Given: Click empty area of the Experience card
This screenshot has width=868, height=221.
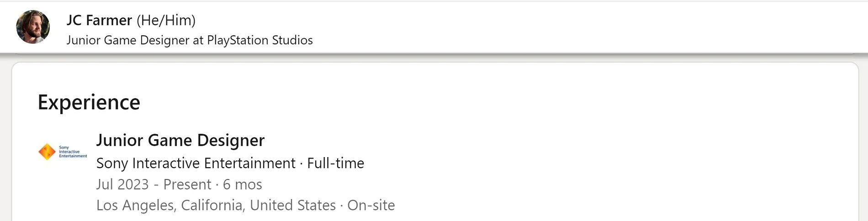Looking at the screenshot, I should (594, 151).
